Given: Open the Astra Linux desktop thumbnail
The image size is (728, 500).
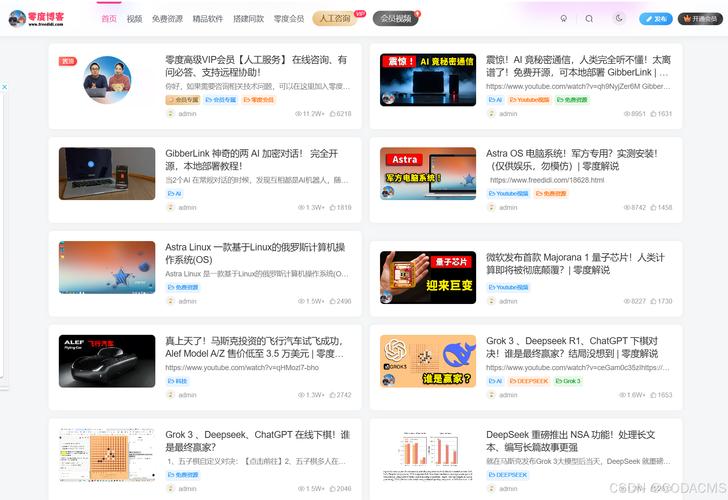Looking at the screenshot, I should pyautogui.click(x=107, y=267).
